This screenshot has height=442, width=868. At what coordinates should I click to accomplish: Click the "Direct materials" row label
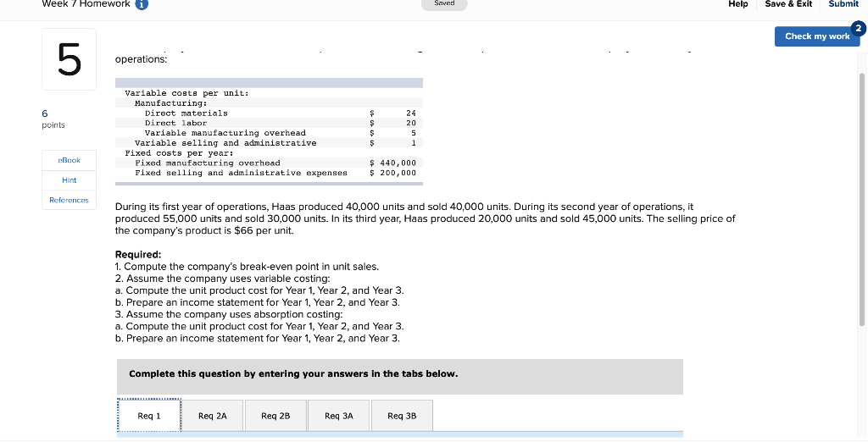pos(186,113)
